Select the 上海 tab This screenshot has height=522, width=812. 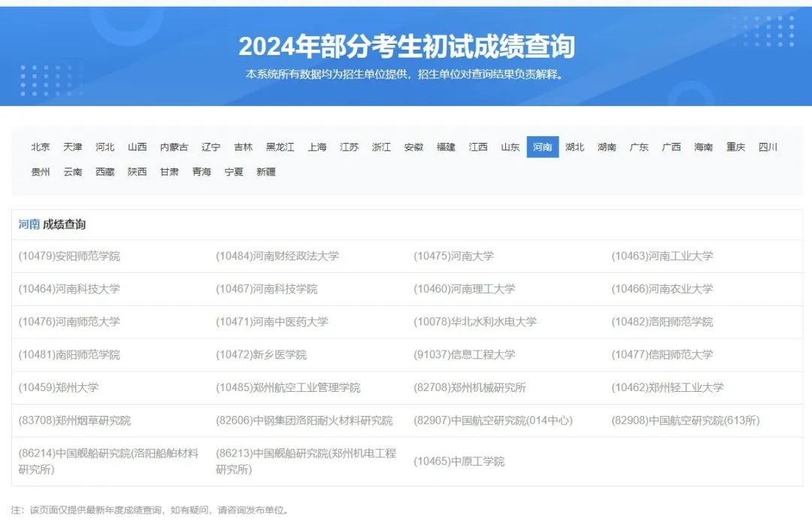(x=317, y=147)
